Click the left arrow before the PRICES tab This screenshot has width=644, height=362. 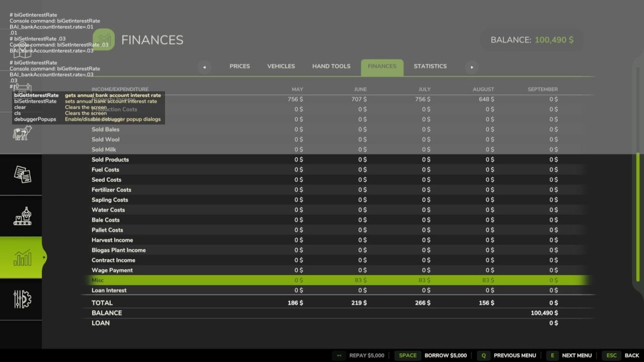click(x=204, y=66)
